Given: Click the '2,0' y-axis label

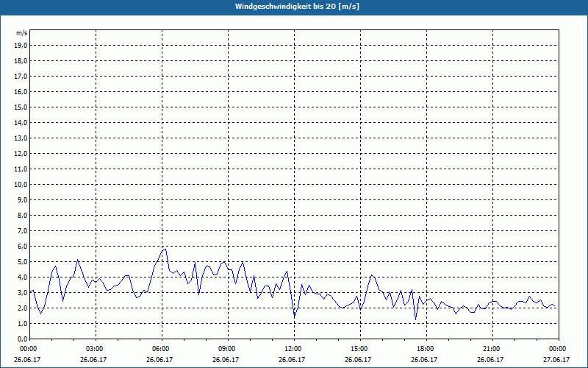Looking at the screenshot, I should 22,308.
